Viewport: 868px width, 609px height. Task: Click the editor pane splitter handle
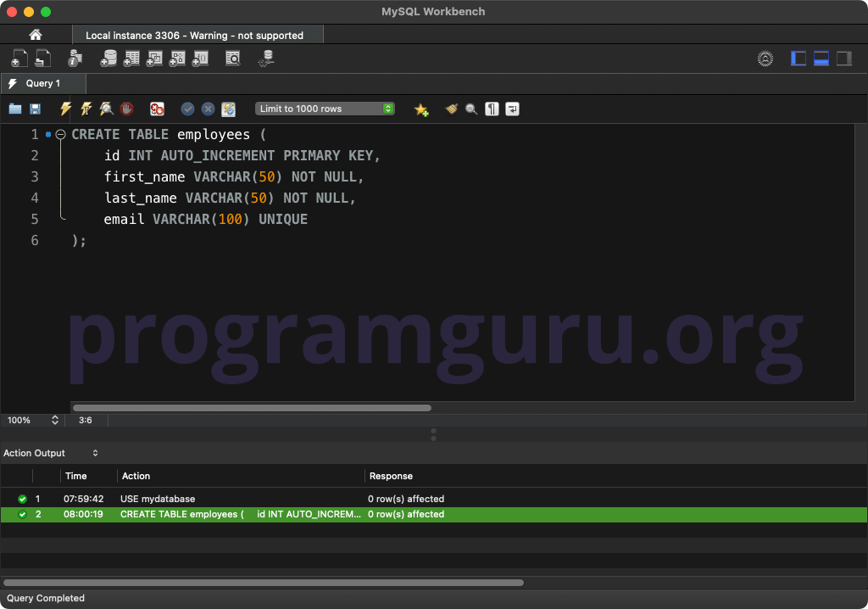[433, 434]
